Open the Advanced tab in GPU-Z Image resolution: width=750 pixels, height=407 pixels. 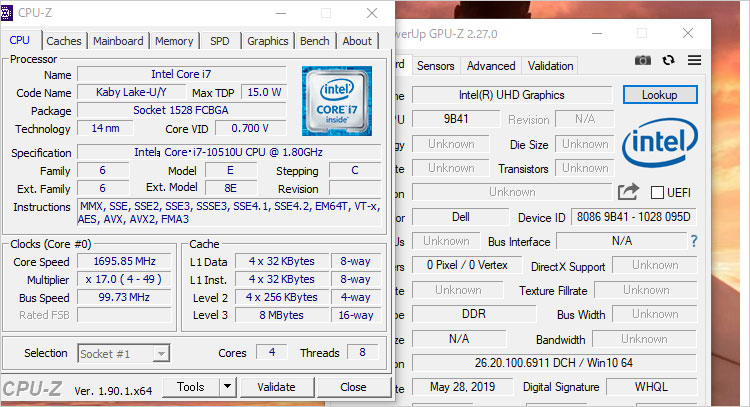pos(491,66)
